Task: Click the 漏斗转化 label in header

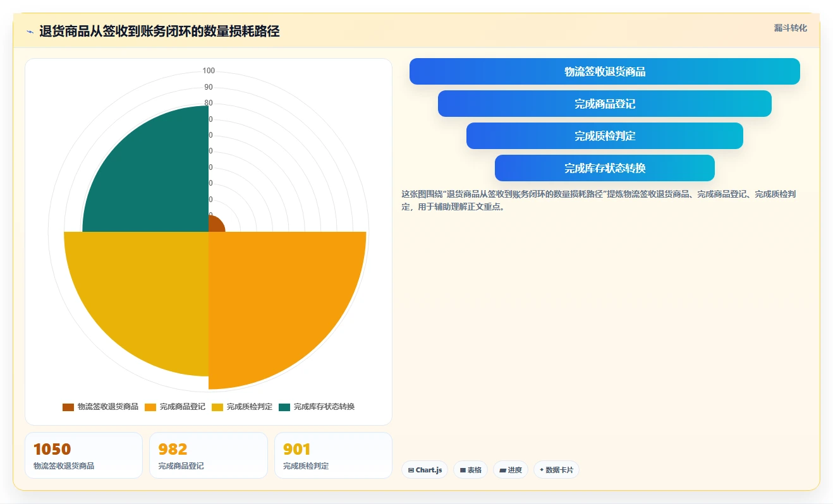Action: pos(791,28)
